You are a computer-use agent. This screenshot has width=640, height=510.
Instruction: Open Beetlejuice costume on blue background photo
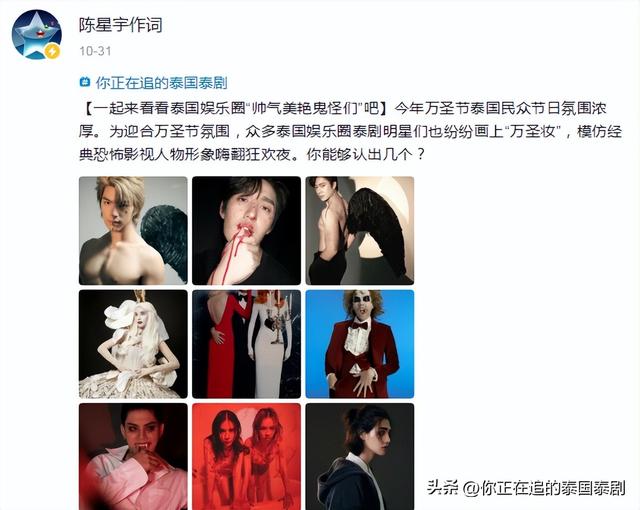coord(360,344)
